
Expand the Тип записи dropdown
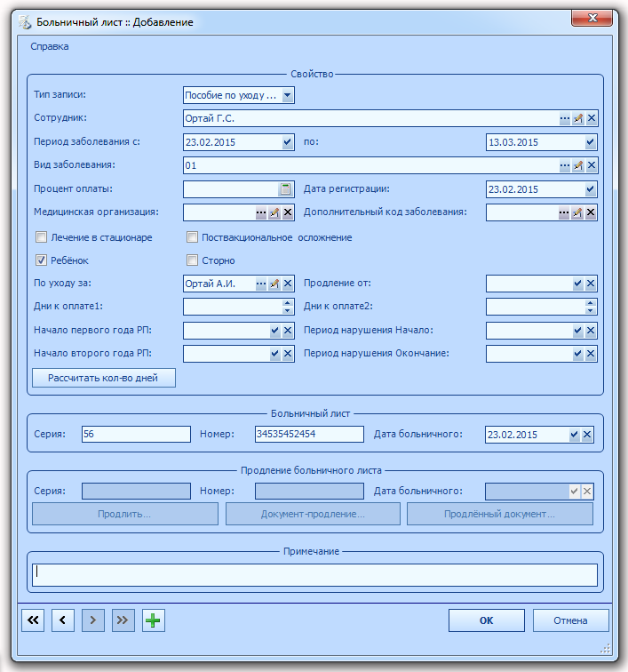click(288, 95)
